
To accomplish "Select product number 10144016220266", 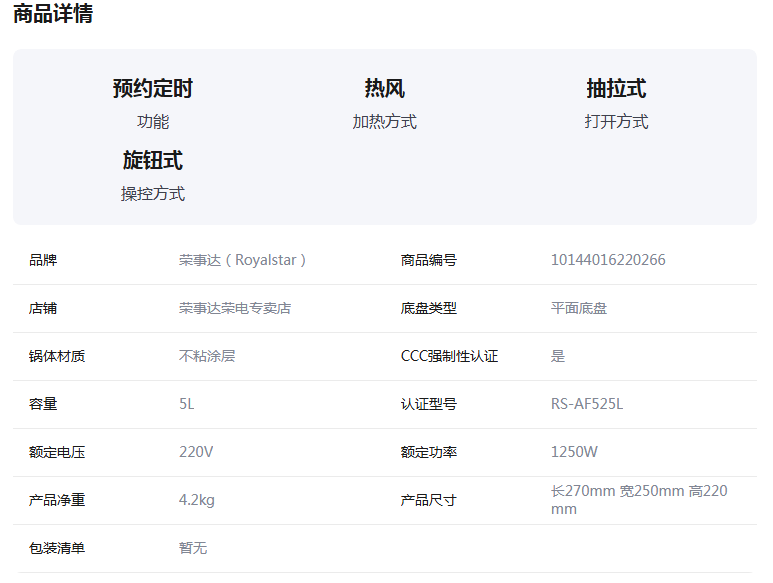I will (608, 260).
